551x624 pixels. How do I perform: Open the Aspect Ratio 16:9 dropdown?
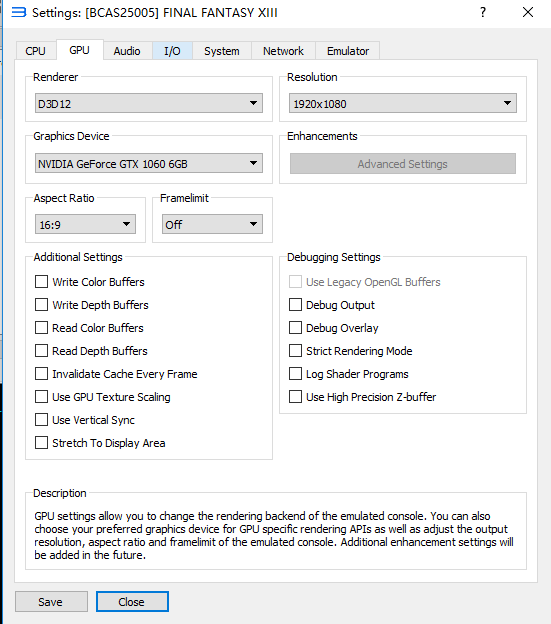pos(85,224)
